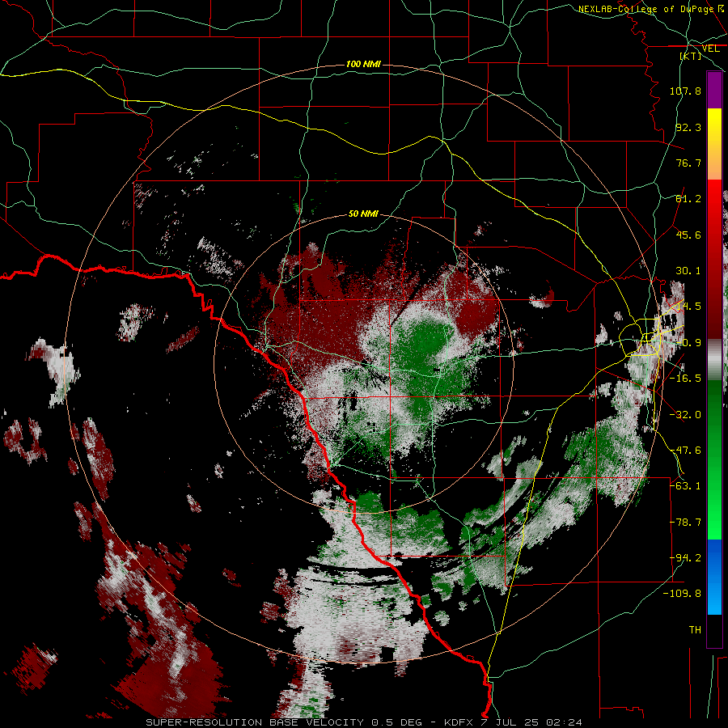Click the TH label on the legend
Image resolution: width=728 pixels, height=728 pixels.
695,630
